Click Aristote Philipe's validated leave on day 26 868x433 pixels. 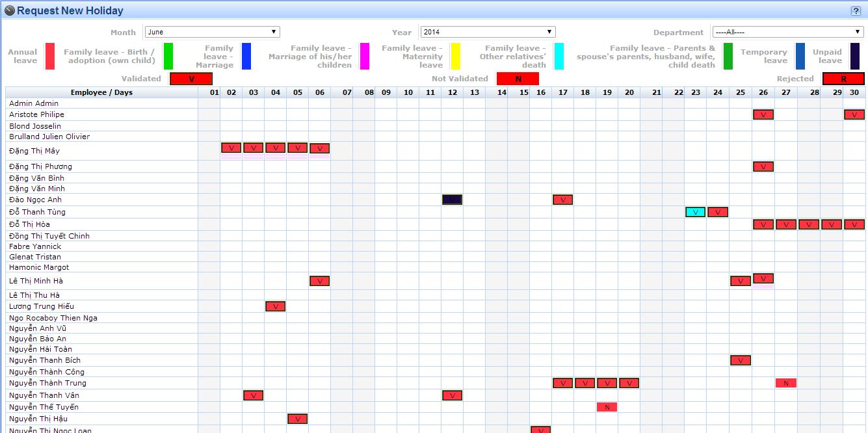pos(763,114)
